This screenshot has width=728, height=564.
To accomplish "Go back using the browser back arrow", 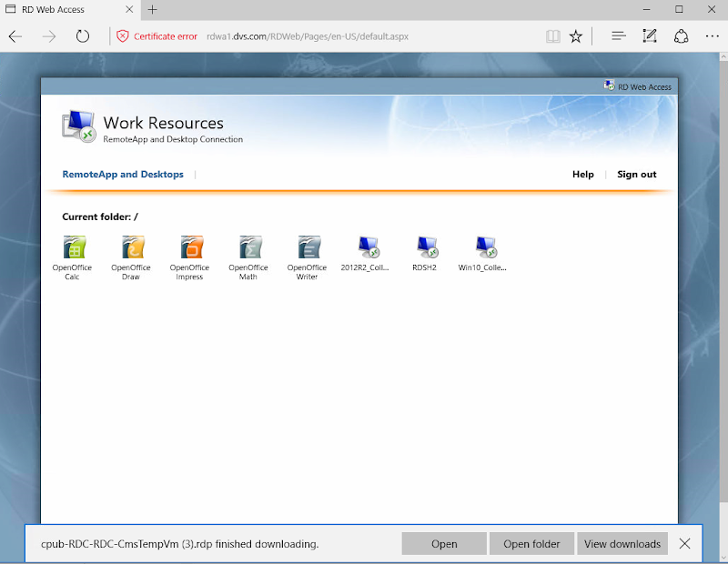I will click(15, 36).
